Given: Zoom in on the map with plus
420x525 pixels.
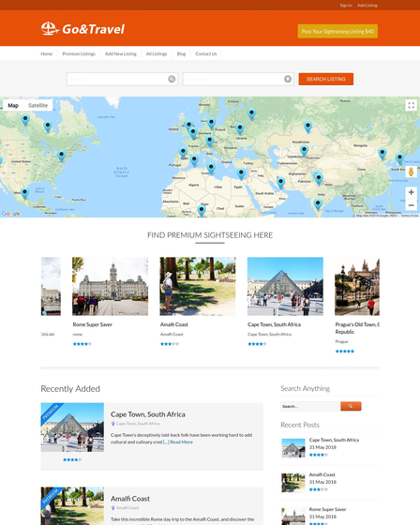Looking at the screenshot, I should (x=411, y=192).
